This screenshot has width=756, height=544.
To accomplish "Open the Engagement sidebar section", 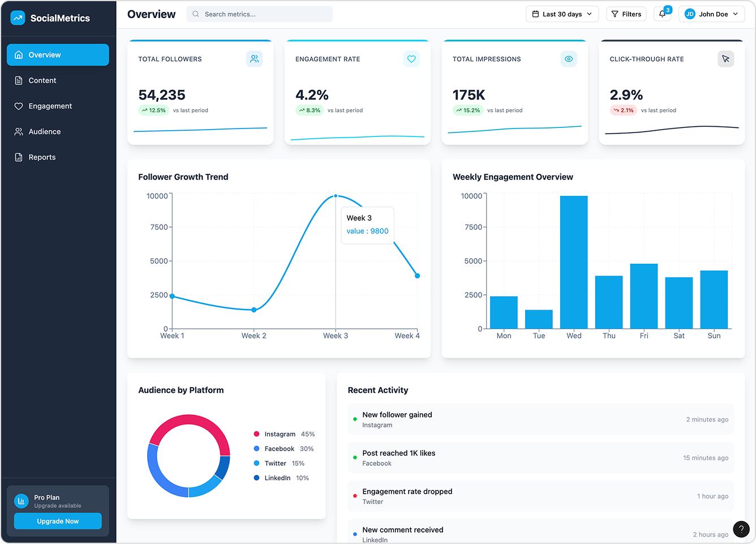I will (x=50, y=106).
